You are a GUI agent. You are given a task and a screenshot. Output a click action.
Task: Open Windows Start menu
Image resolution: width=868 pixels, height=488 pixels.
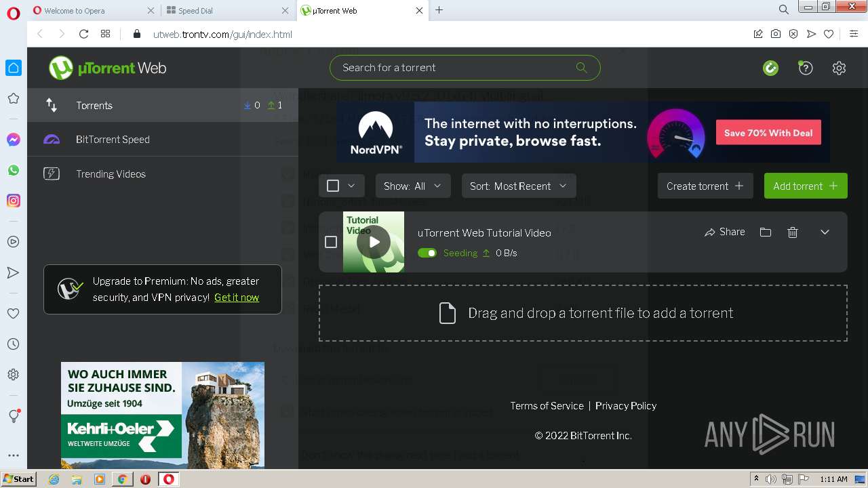[19, 479]
